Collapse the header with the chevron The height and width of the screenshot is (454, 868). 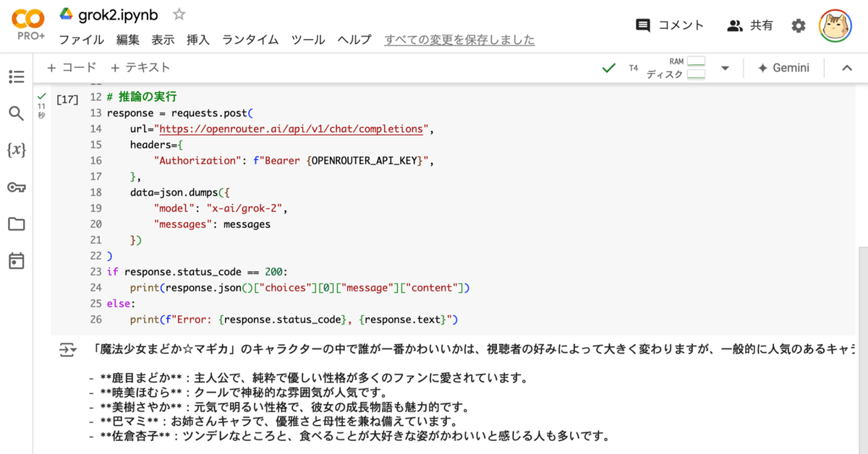847,67
